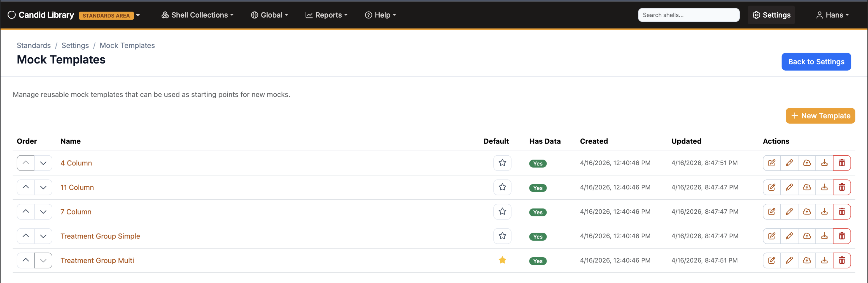Unset Treatment Group Multi as default template
Viewport: 868px width, 283px height.
(502, 260)
